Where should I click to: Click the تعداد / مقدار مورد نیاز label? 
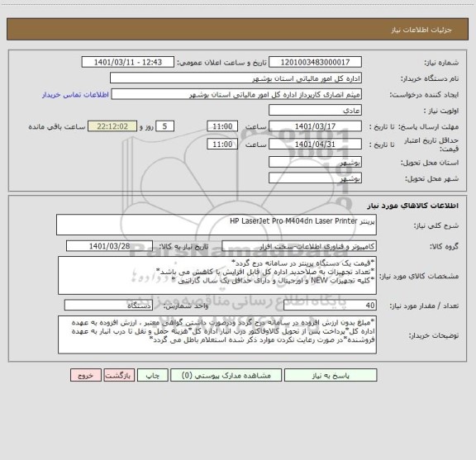tap(424, 306)
